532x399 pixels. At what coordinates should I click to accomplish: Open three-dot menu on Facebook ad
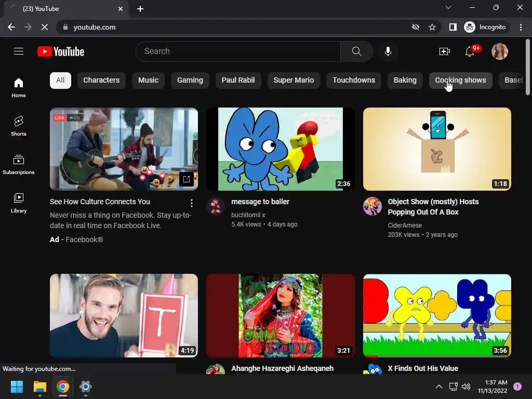pos(192,203)
